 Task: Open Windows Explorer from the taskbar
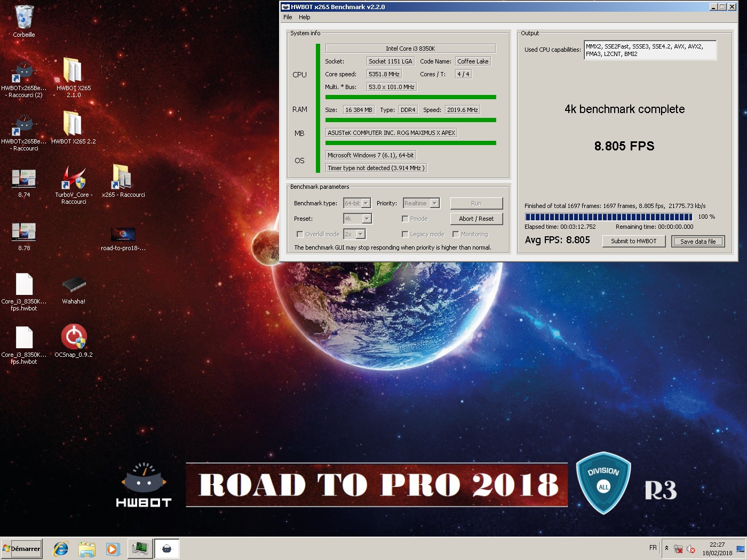(87, 549)
